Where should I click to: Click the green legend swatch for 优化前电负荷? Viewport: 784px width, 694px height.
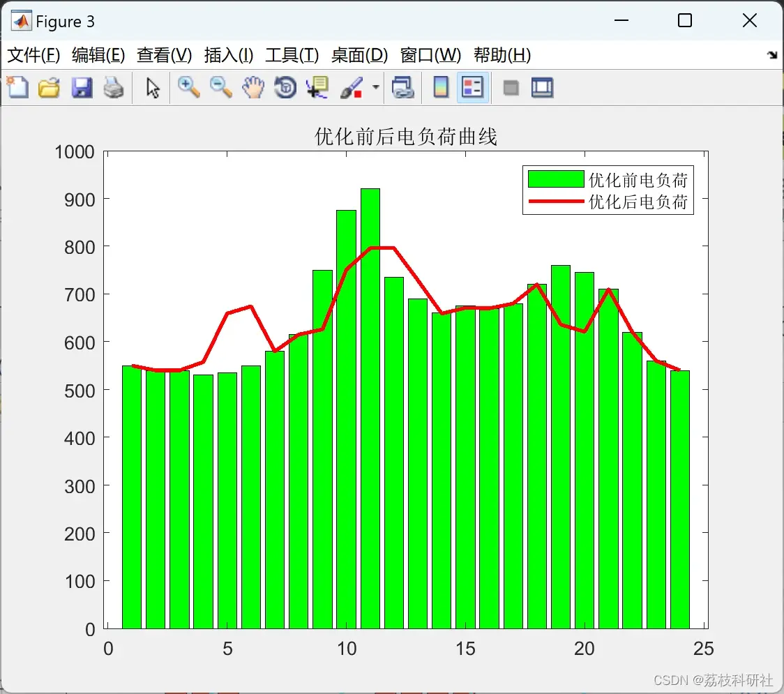coord(556,179)
